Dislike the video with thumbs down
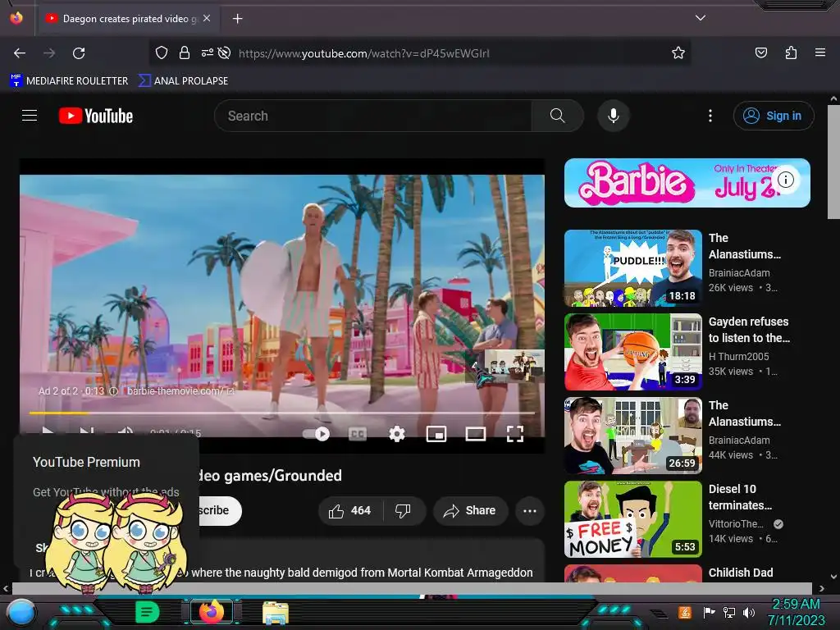 click(403, 510)
